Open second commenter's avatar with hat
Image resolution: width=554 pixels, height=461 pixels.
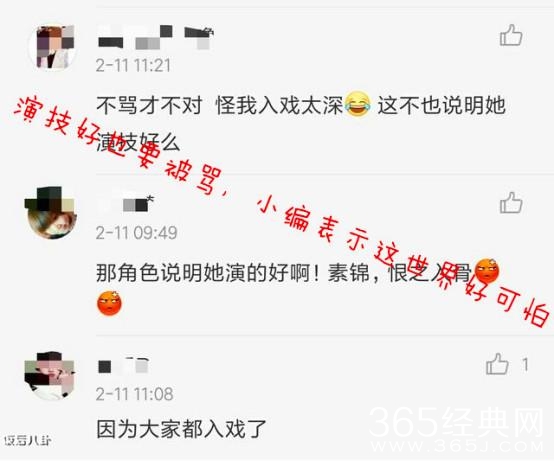pyautogui.click(x=51, y=213)
